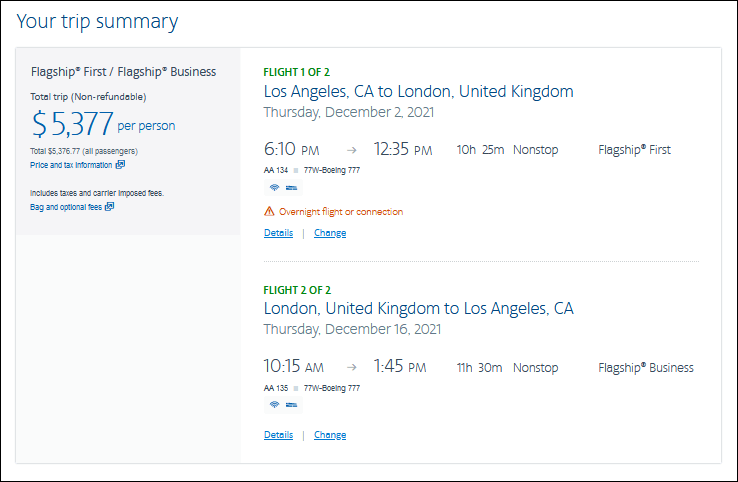Image resolution: width=738 pixels, height=482 pixels.
Task: Open the Price and tax information link
Action: [71, 165]
